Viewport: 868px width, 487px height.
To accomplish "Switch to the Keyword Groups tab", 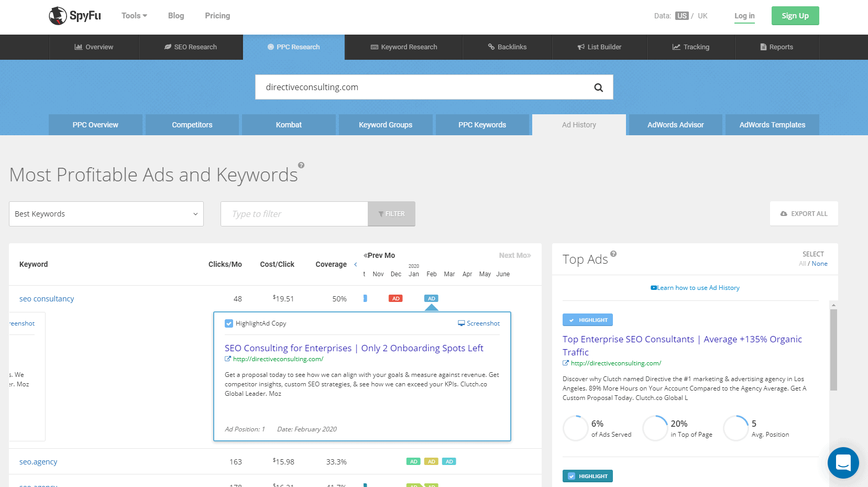I will pyautogui.click(x=386, y=125).
